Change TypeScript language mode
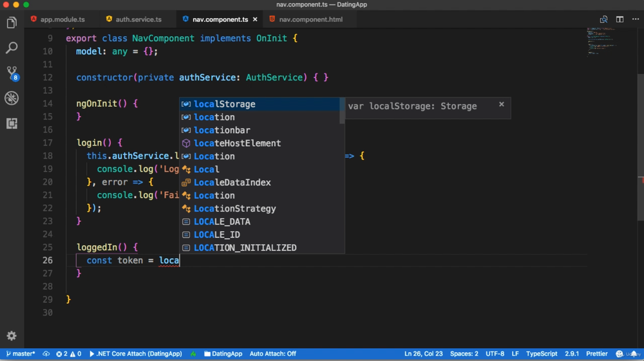This screenshot has width=644, height=361. [542, 354]
